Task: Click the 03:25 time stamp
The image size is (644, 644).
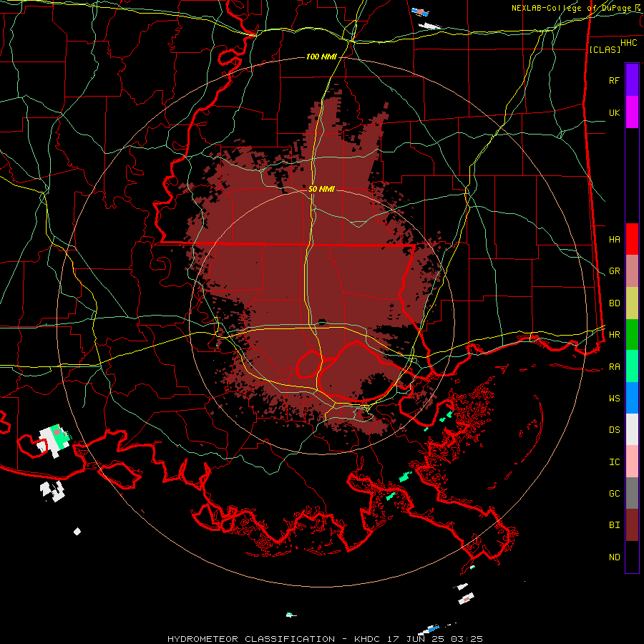Action: click(467, 639)
